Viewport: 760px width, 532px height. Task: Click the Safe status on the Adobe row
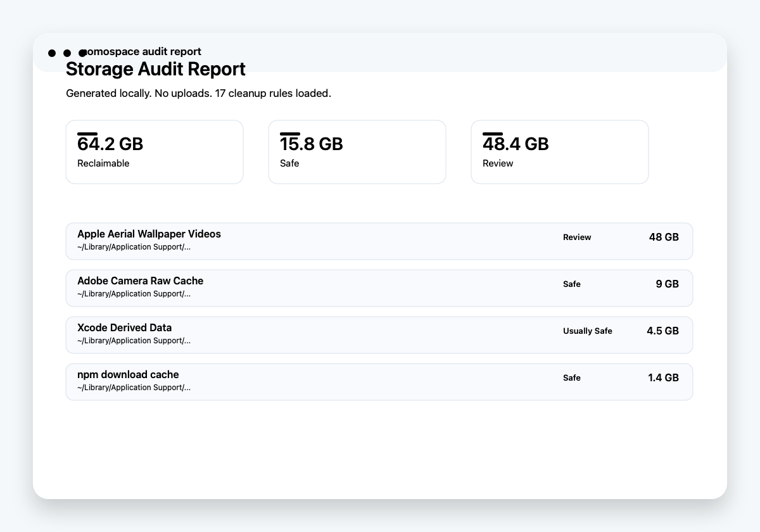[572, 284]
